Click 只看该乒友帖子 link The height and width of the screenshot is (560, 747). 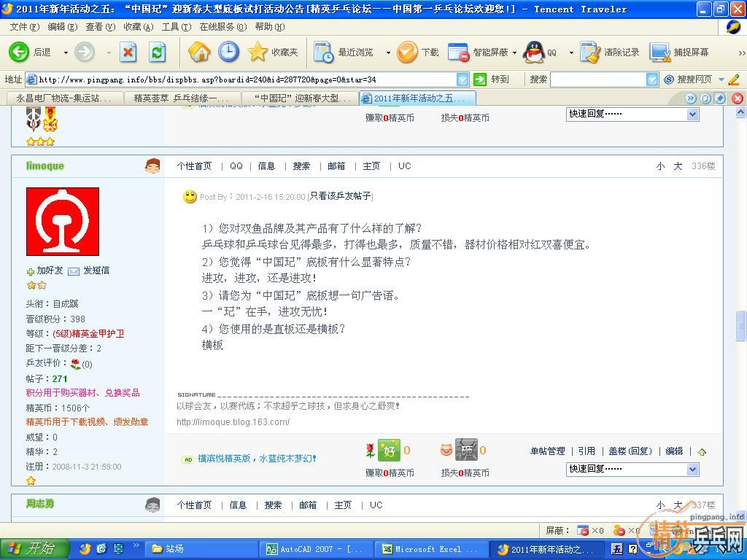click(x=341, y=196)
